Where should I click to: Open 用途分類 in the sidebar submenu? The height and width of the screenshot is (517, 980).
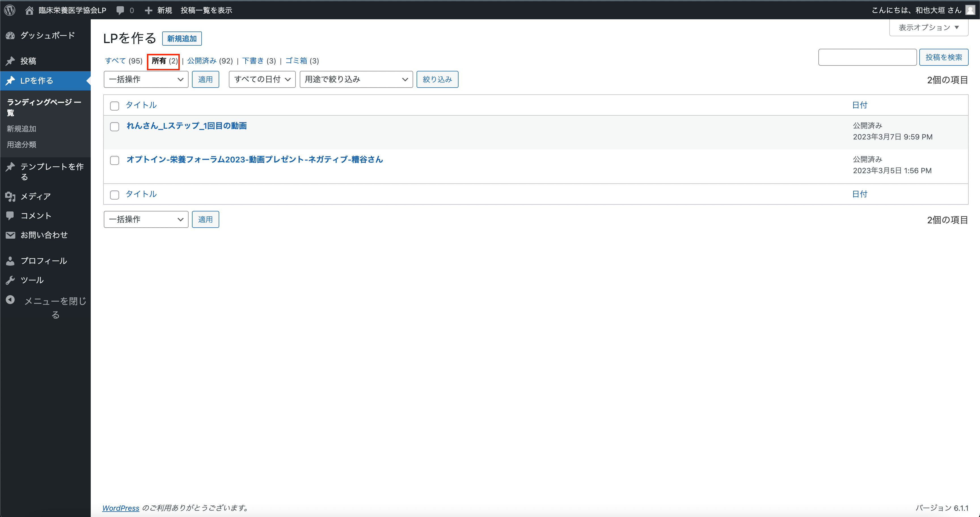tap(21, 145)
